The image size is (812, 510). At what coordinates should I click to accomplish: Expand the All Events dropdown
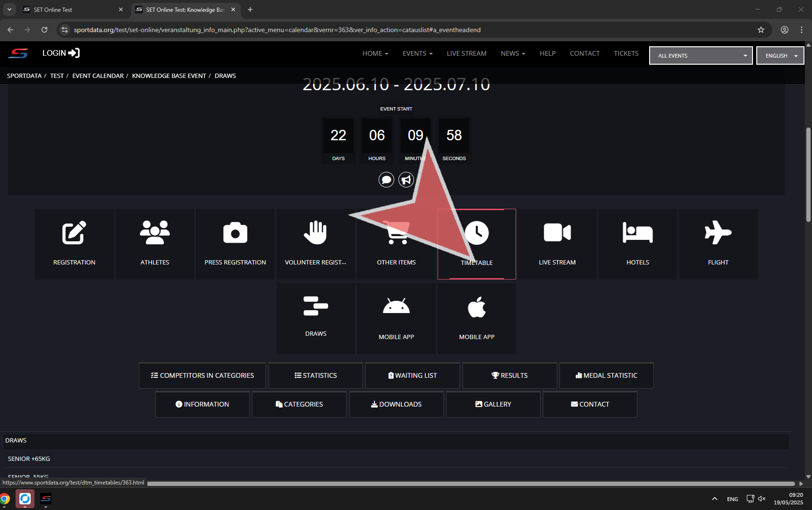pos(701,56)
